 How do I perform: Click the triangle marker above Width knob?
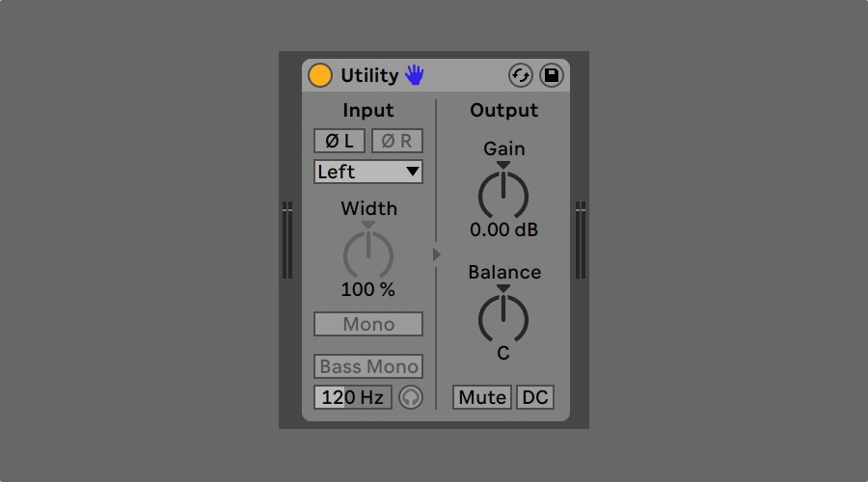coord(368,225)
